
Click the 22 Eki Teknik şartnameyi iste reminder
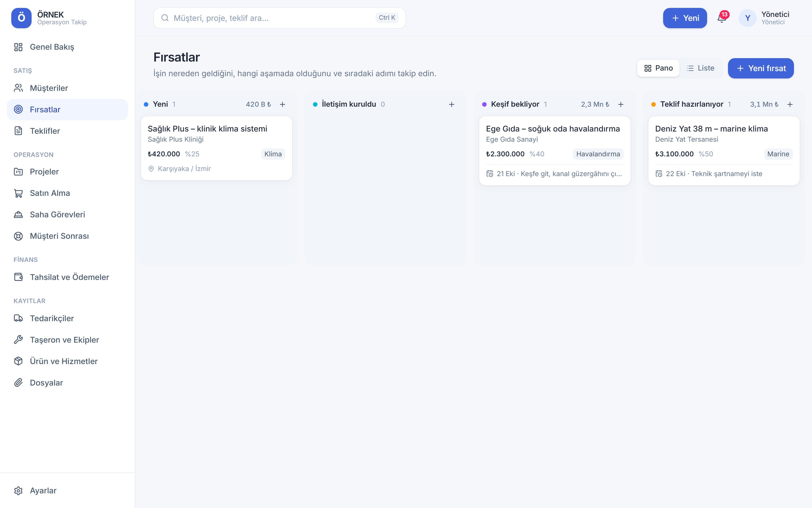pos(714,174)
